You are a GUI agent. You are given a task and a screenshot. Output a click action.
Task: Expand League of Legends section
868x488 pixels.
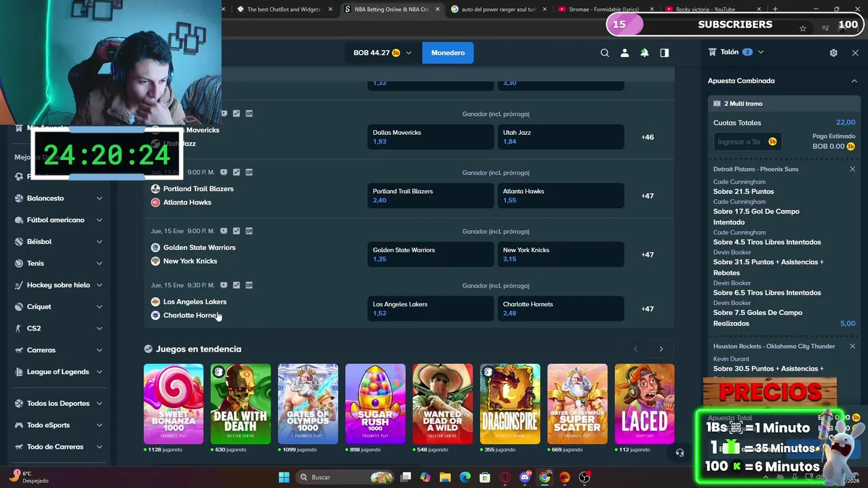[x=99, y=371]
